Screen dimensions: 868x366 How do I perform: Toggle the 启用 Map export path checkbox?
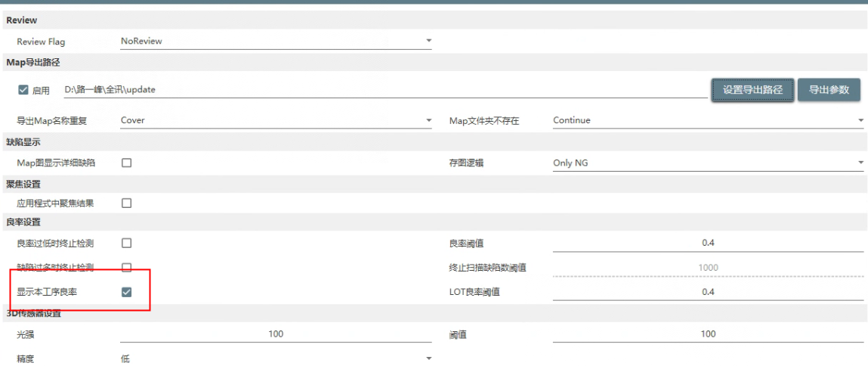pyautogui.click(x=23, y=90)
